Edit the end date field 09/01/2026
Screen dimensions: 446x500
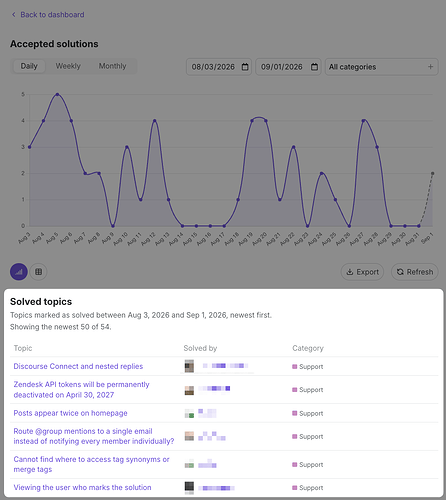coord(288,67)
